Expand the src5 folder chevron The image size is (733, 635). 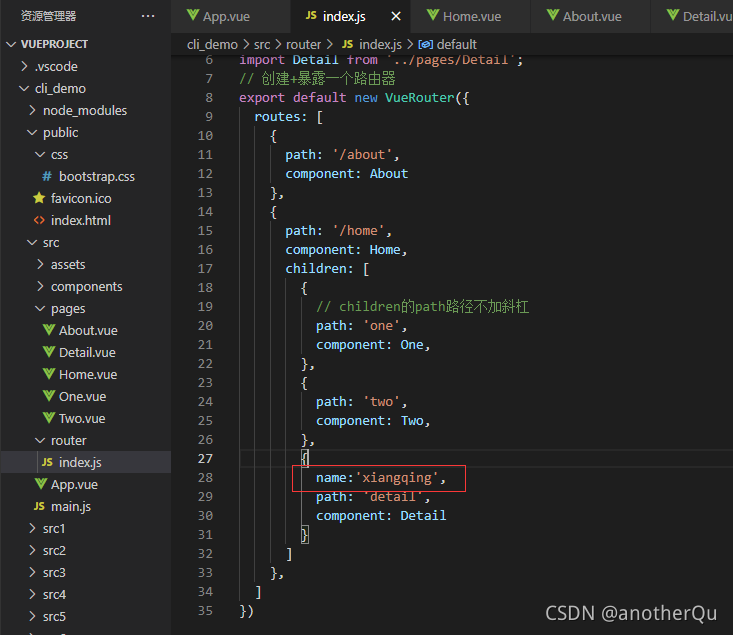[32, 616]
